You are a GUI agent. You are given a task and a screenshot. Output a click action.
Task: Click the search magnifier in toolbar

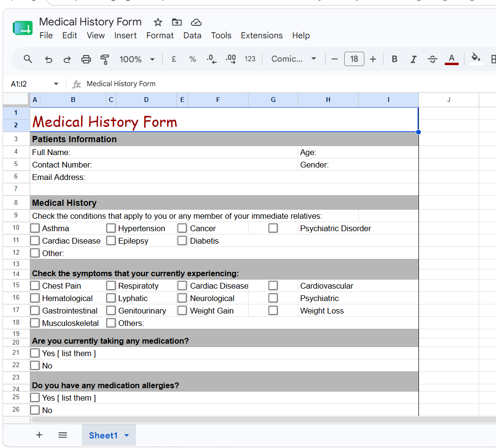[28, 59]
